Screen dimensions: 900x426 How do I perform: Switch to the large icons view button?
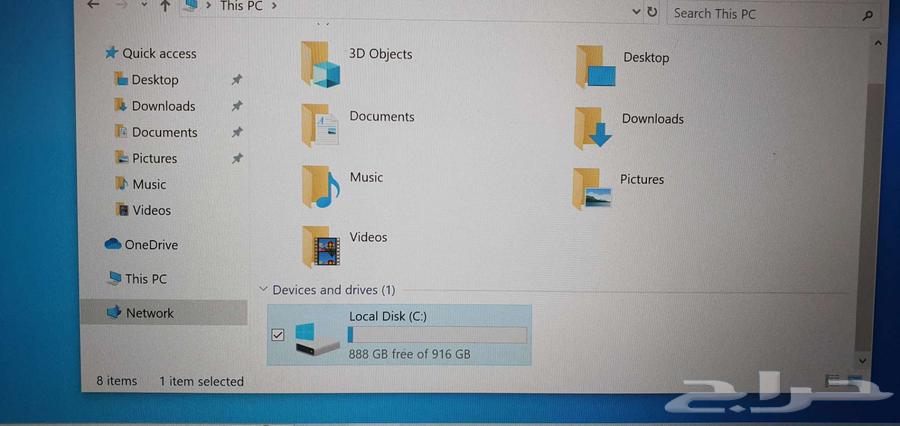coord(854,380)
